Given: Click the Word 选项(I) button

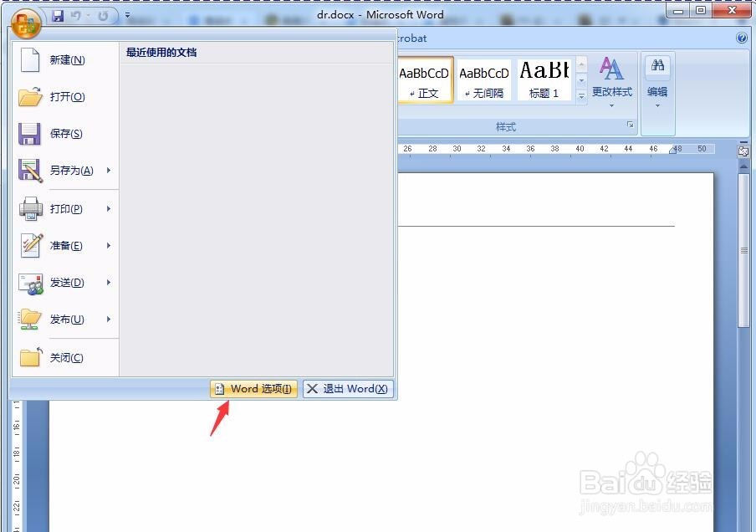Looking at the screenshot, I should [x=253, y=389].
